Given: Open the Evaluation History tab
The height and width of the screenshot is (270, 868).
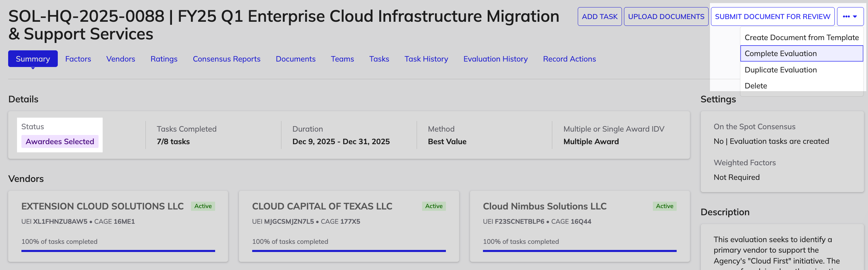Looking at the screenshot, I should click(x=496, y=59).
